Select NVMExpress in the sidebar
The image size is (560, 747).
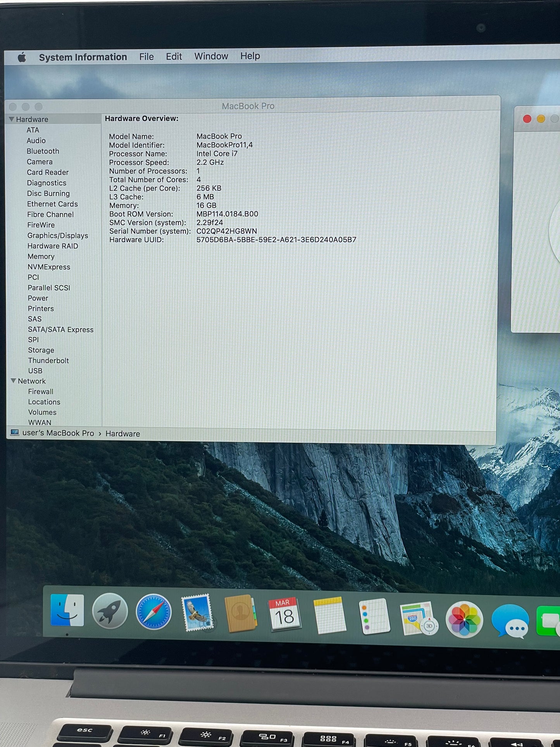(49, 267)
